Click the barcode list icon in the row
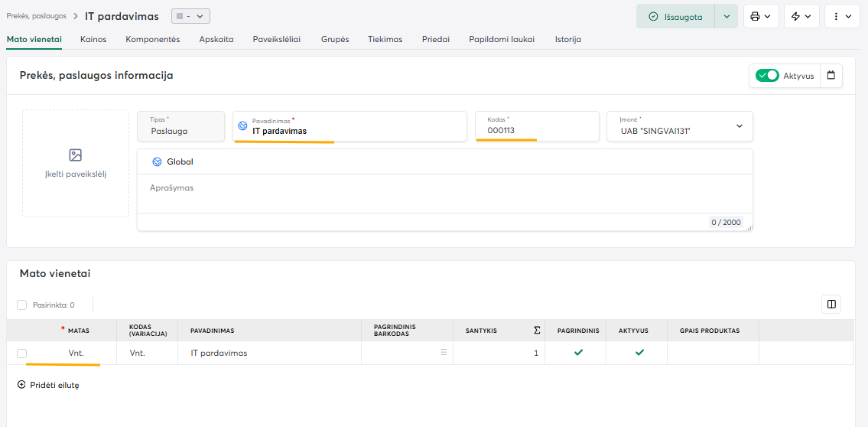The image size is (868, 427). (x=443, y=353)
